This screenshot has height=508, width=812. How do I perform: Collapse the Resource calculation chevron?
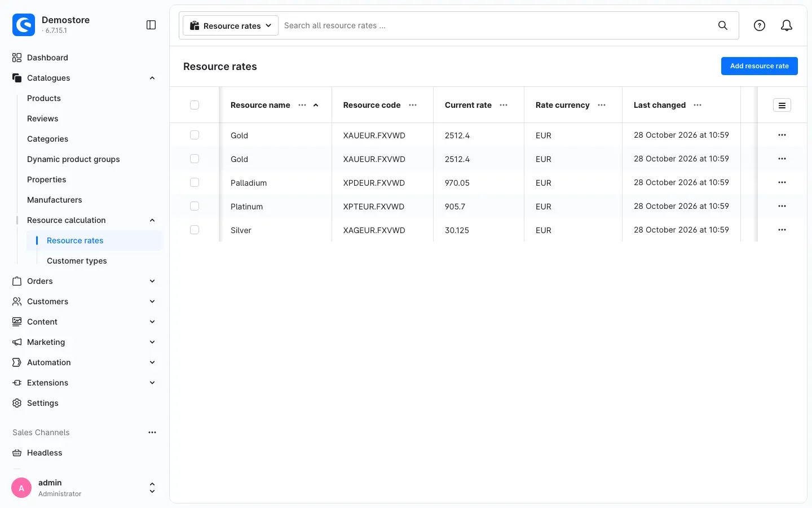(x=152, y=220)
